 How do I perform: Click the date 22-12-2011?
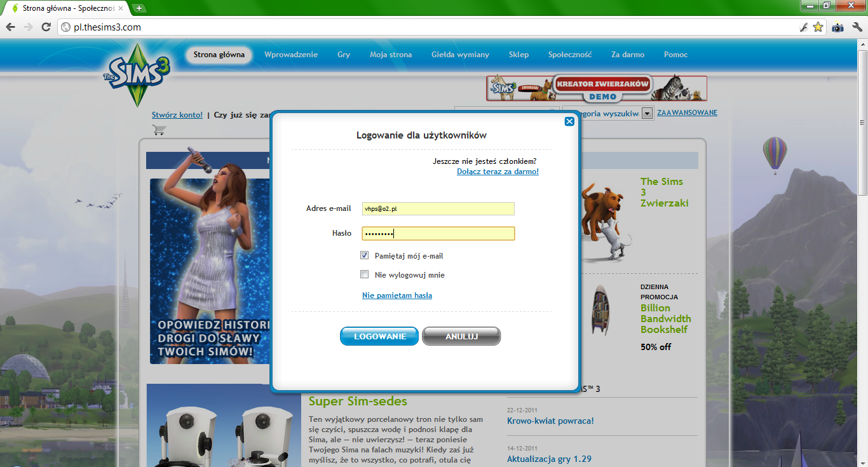(522, 409)
